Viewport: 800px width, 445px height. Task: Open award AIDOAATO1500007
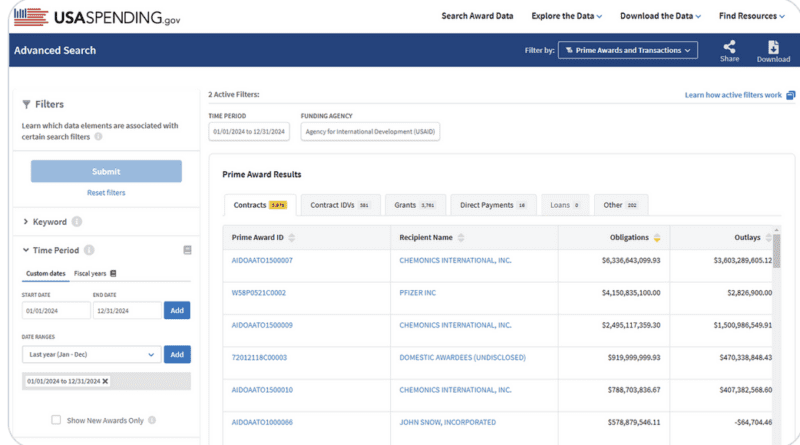coord(262,260)
